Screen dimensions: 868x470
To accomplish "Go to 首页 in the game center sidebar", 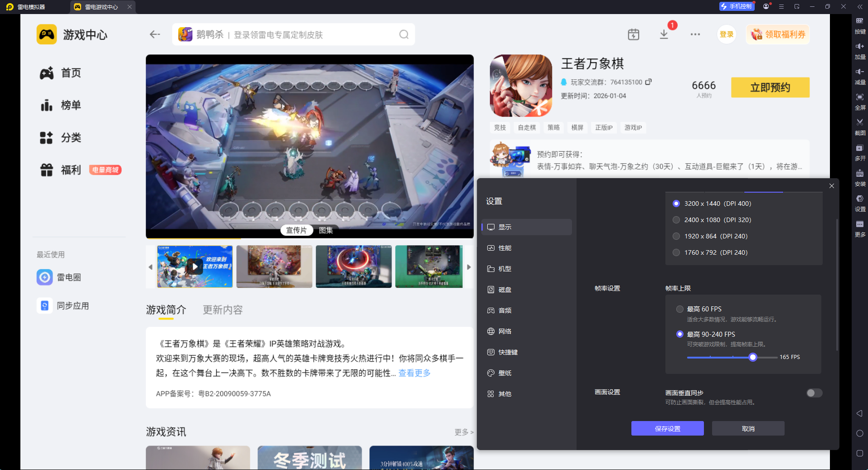I will coord(61,73).
